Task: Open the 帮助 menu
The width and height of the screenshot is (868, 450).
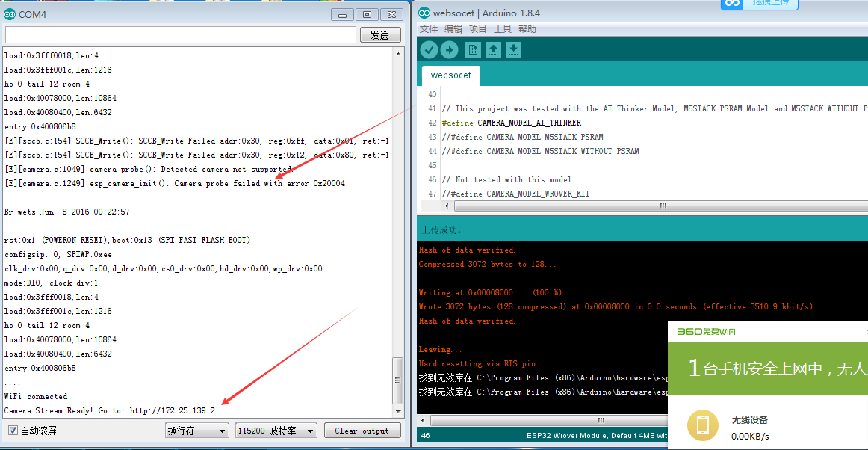Action: pyautogui.click(x=527, y=29)
